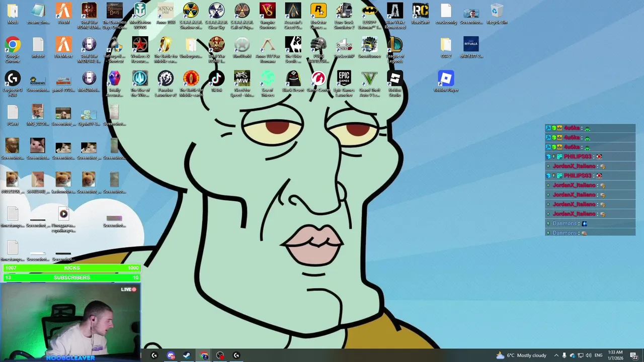Open the Med2Mod desktop shortcut
Viewport: 644px width, 362px height.
pyautogui.click(x=89, y=81)
